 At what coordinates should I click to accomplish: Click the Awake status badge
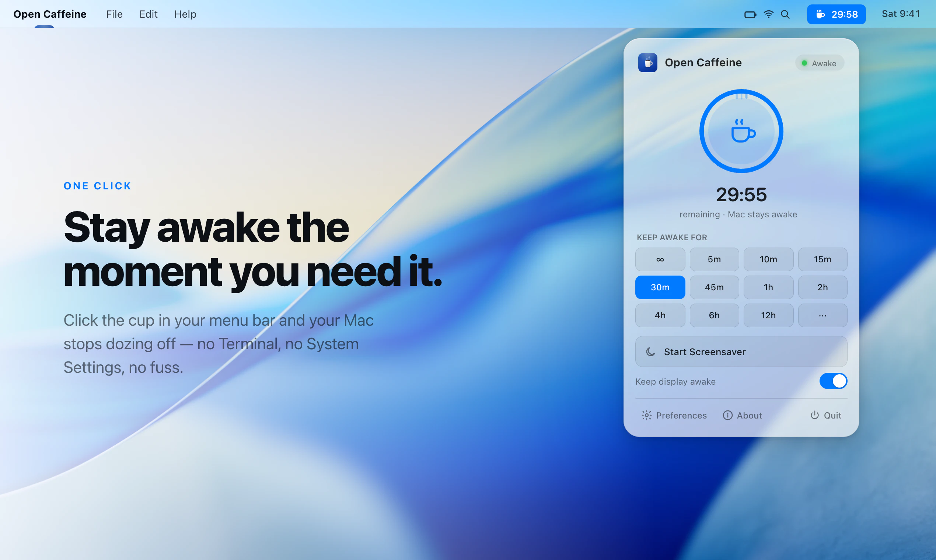820,63
